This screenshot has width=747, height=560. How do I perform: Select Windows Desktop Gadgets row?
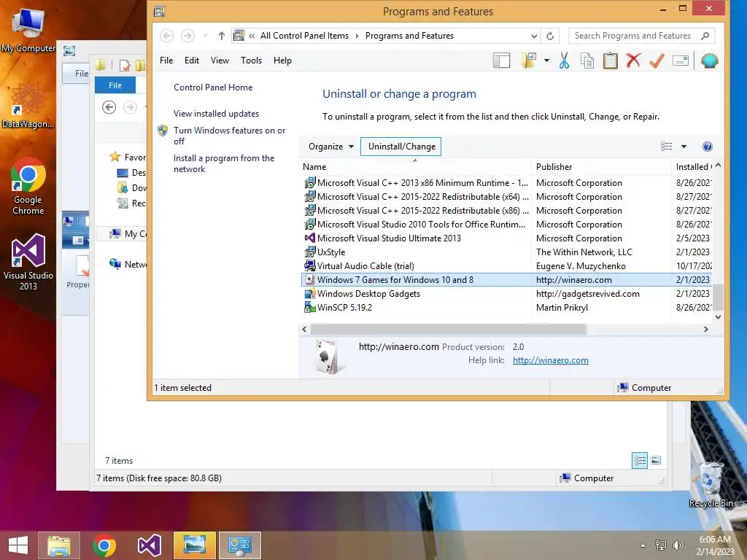click(506, 294)
